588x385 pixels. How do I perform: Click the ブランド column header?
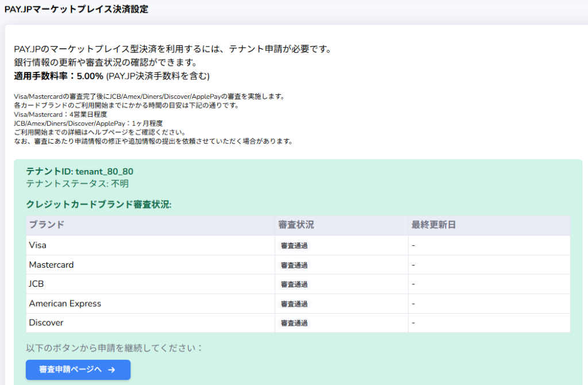pos(47,225)
